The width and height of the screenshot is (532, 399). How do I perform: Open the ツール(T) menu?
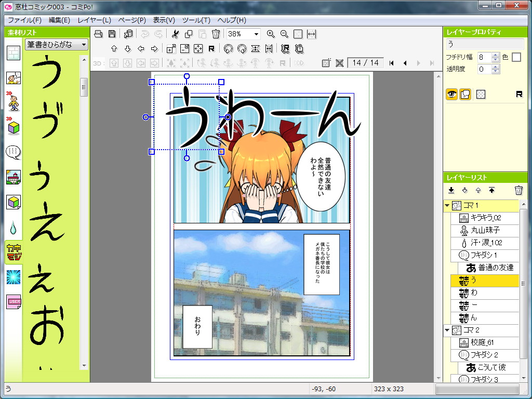[196, 20]
